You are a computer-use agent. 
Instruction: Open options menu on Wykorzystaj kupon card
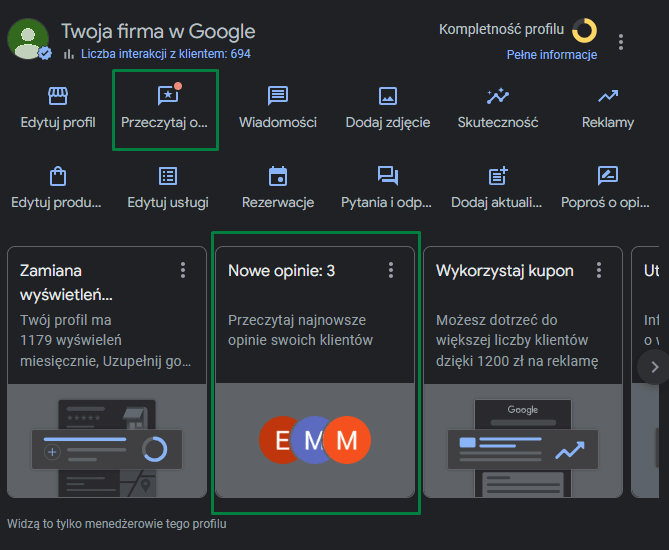tap(599, 271)
